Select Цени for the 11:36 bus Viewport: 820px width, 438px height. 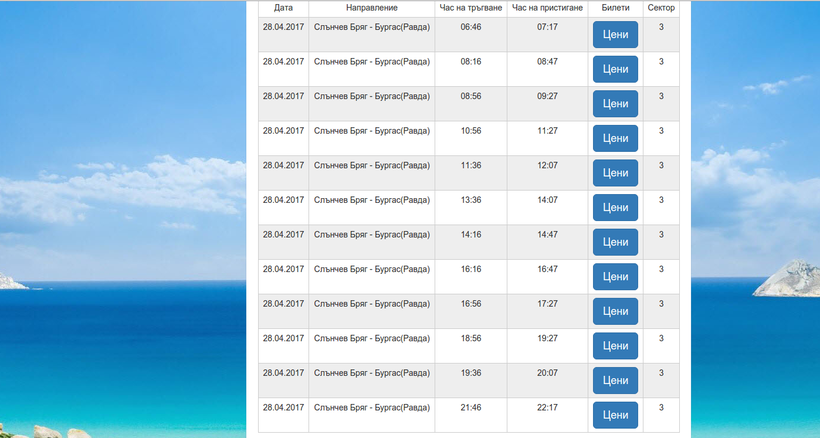coord(615,173)
